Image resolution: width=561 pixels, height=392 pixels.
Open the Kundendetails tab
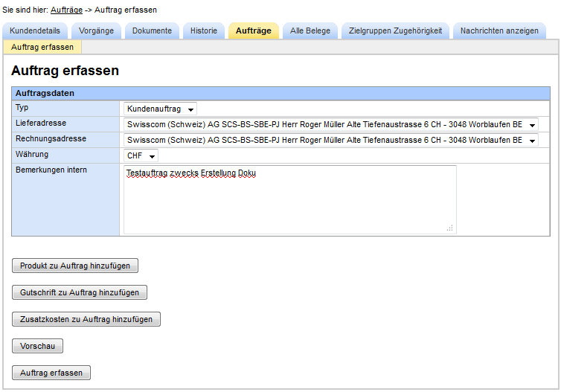point(35,30)
